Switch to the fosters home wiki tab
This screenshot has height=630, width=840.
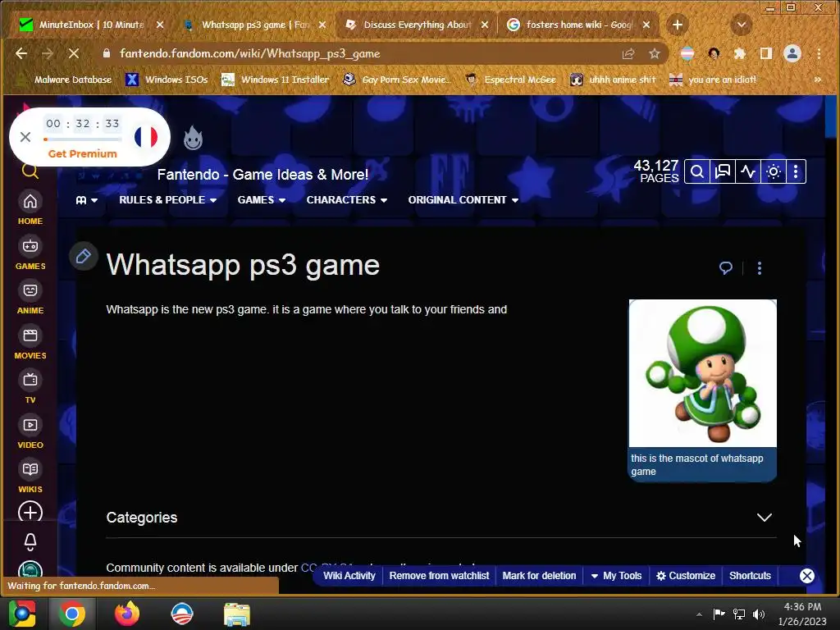pyautogui.click(x=578, y=25)
